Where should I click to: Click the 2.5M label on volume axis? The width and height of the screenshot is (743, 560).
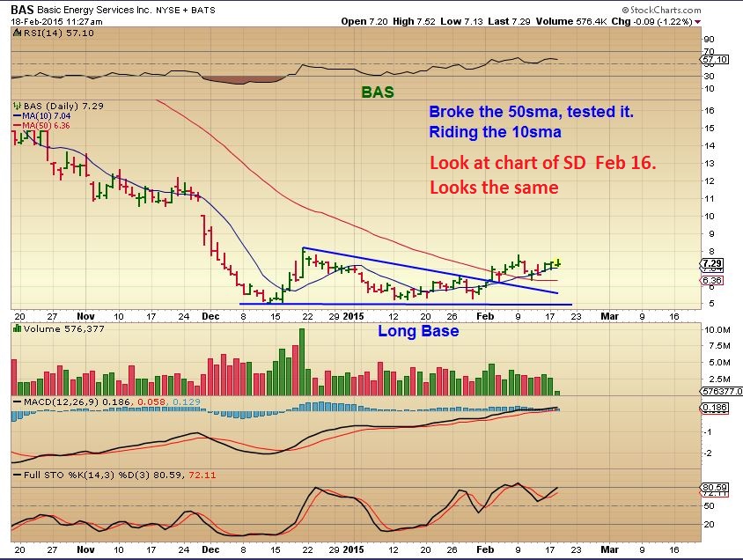pyautogui.click(x=720, y=379)
